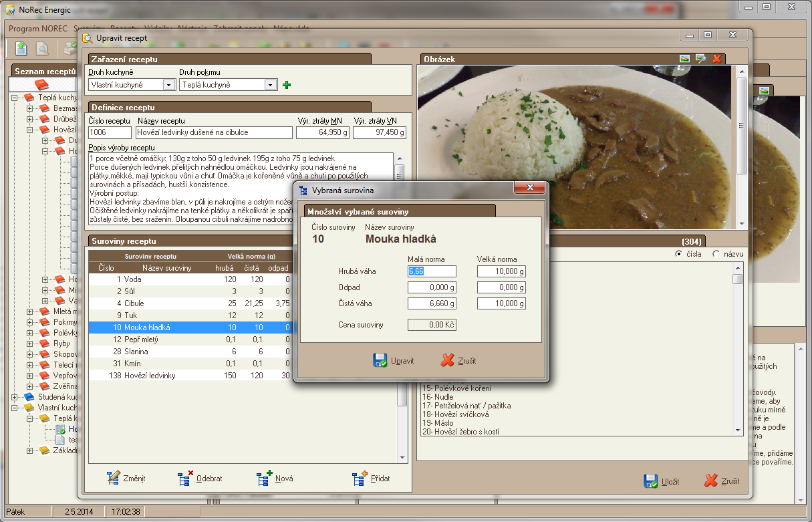Click the image zoom preview icon in Obrázek header
Image resolution: width=812 pixels, height=522 pixels.
click(x=700, y=59)
